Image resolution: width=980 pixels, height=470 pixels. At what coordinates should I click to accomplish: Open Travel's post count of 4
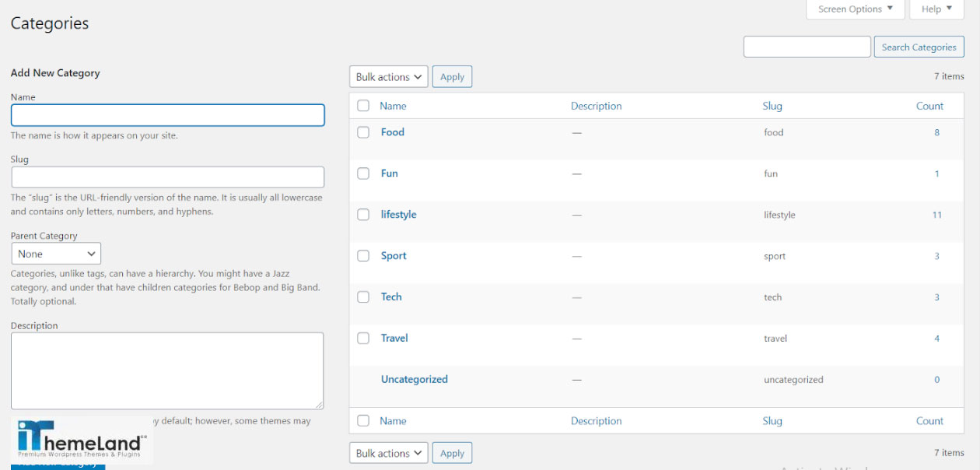tap(936, 338)
